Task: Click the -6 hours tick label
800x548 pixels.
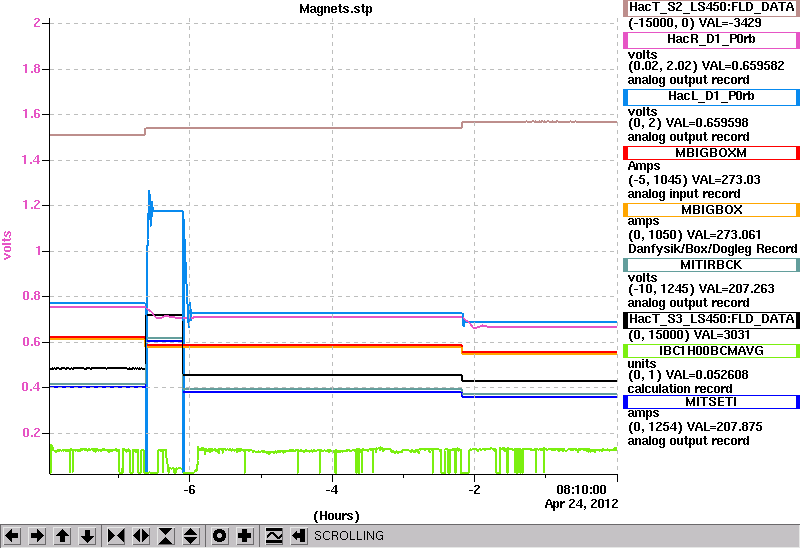Action: pos(189,490)
